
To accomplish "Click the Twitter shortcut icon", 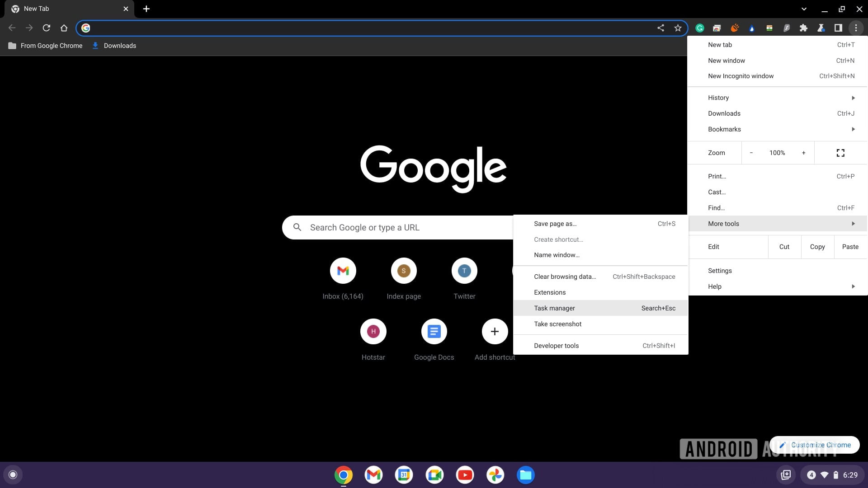I will [464, 271].
